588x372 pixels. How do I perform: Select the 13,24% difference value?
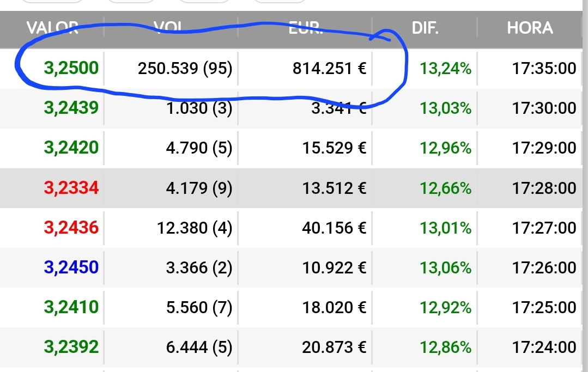[x=445, y=69]
